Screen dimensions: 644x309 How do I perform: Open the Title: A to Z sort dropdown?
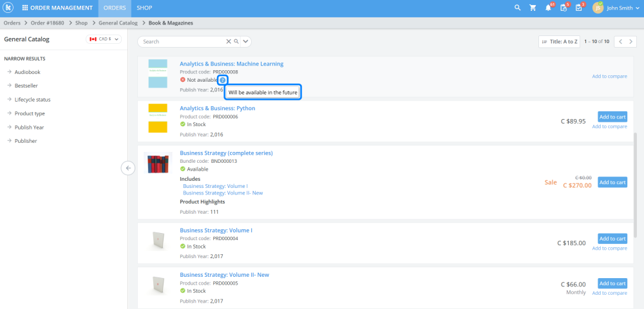[558, 41]
